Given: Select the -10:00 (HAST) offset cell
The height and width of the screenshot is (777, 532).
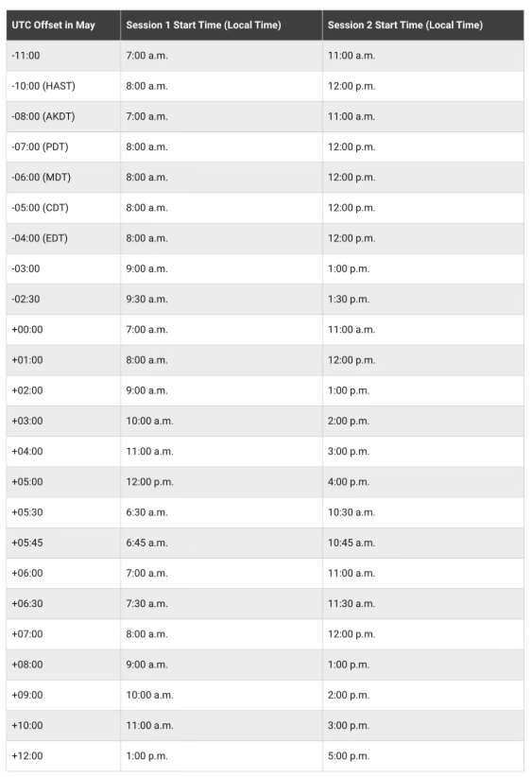Looking at the screenshot, I should (63, 86).
